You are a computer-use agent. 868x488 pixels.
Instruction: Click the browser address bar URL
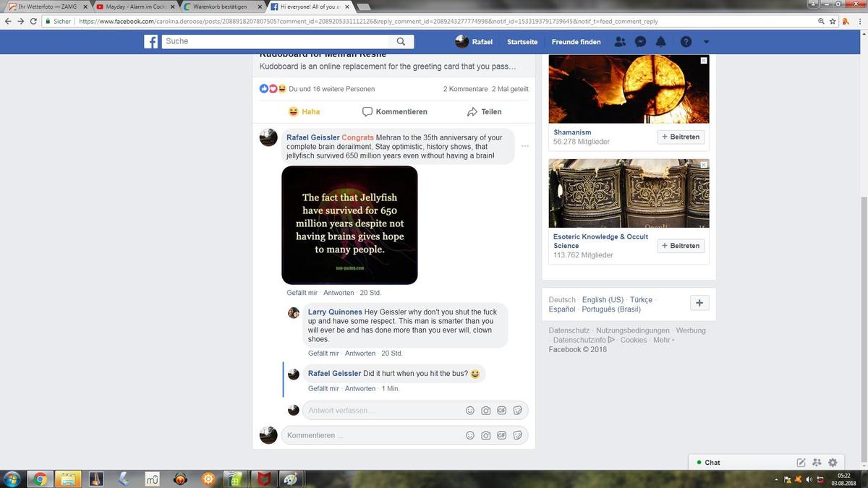(x=369, y=22)
